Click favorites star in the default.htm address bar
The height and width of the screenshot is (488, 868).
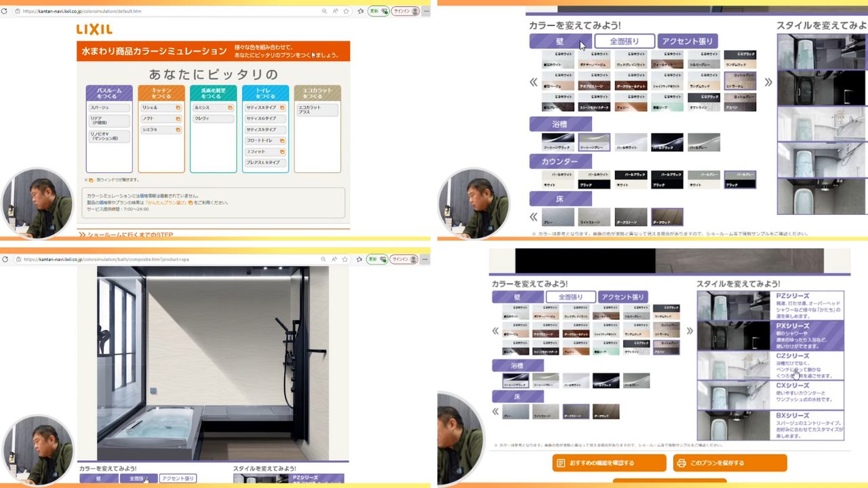point(346,12)
